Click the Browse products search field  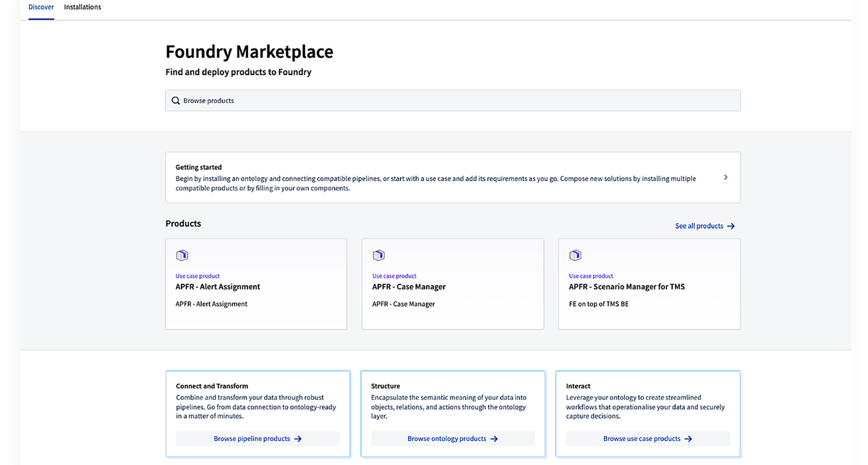click(453, 101)
